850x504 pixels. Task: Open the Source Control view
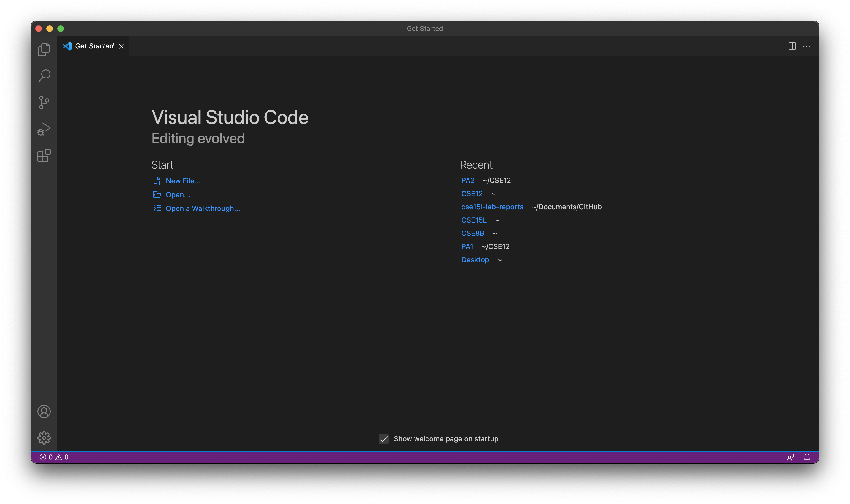coord(44,102)
